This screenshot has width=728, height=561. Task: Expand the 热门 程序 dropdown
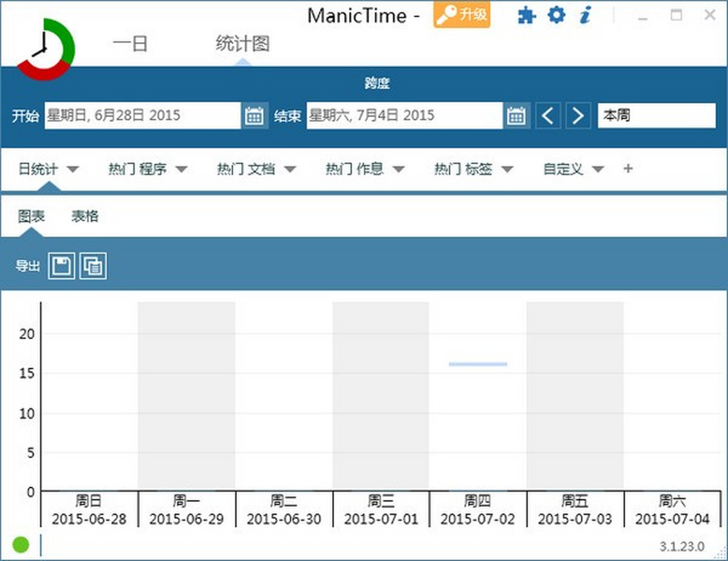(181, 169)
